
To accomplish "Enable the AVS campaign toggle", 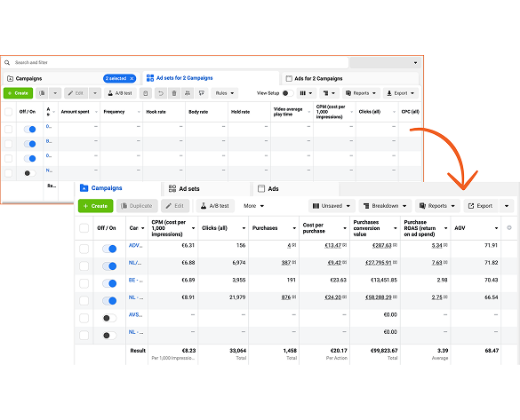I will (109, 318).
